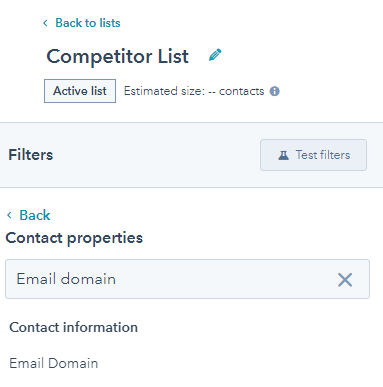Click the Contact information group heading
Viewport: 383px width, 387px height.
[73, 327]
